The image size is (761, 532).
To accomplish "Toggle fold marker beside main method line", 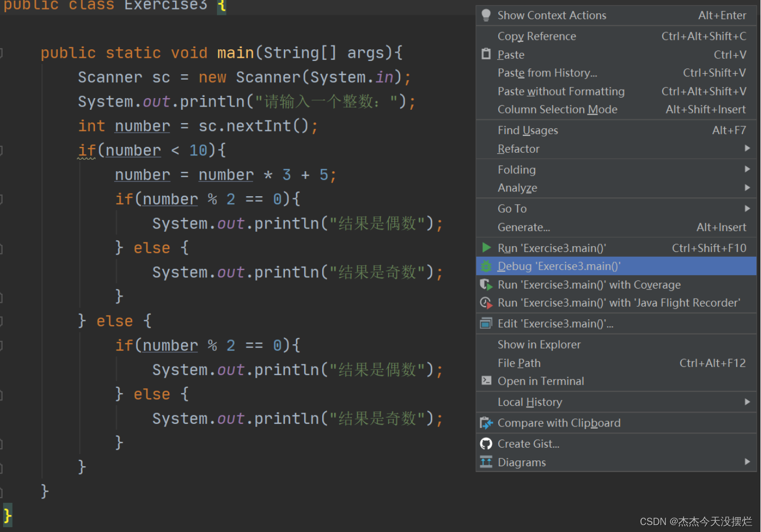I will pos(1,53).
